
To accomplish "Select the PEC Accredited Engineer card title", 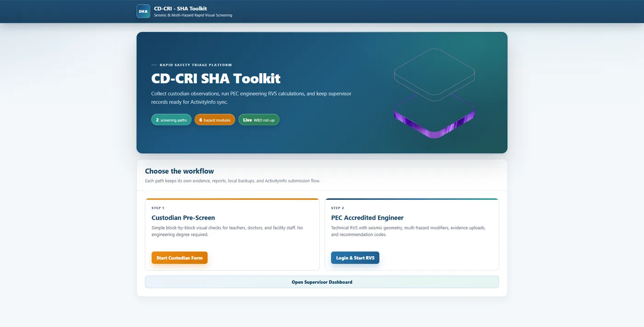I will 367,218.
